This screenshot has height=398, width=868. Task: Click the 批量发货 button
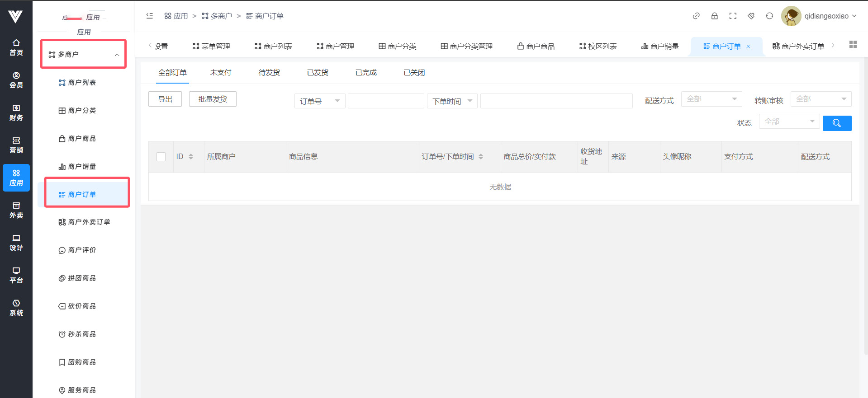(x=213, y=99)
